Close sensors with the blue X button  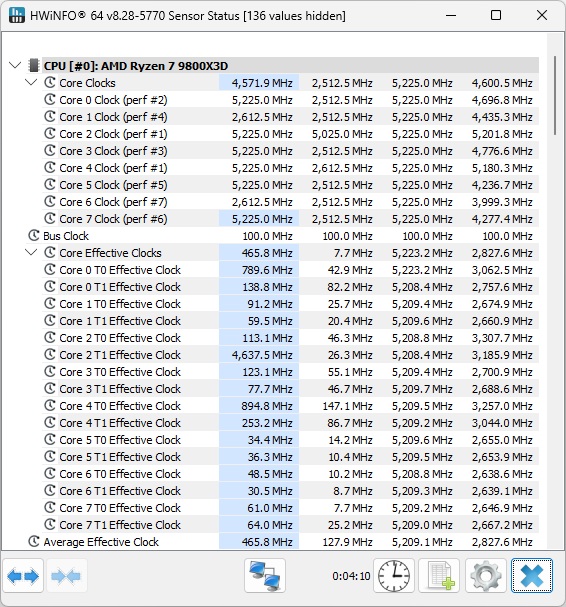[532, 576]
